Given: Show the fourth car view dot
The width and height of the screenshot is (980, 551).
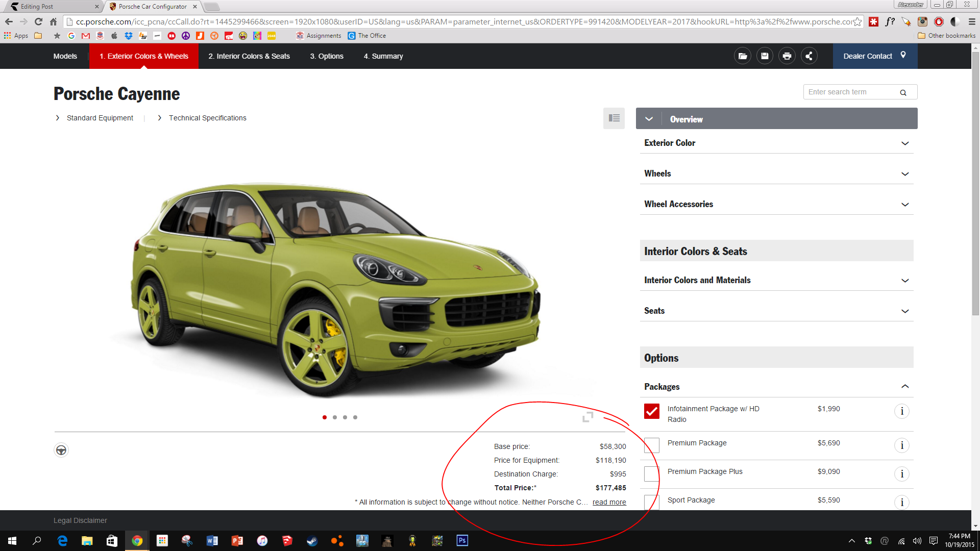Looking at the screenshot, I should (355, 417).
